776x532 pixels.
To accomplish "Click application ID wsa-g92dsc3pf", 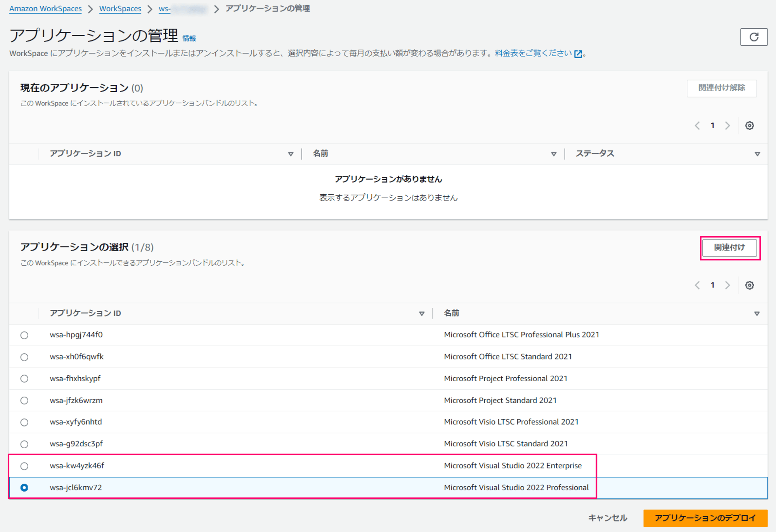I will [x=76, y=444].
